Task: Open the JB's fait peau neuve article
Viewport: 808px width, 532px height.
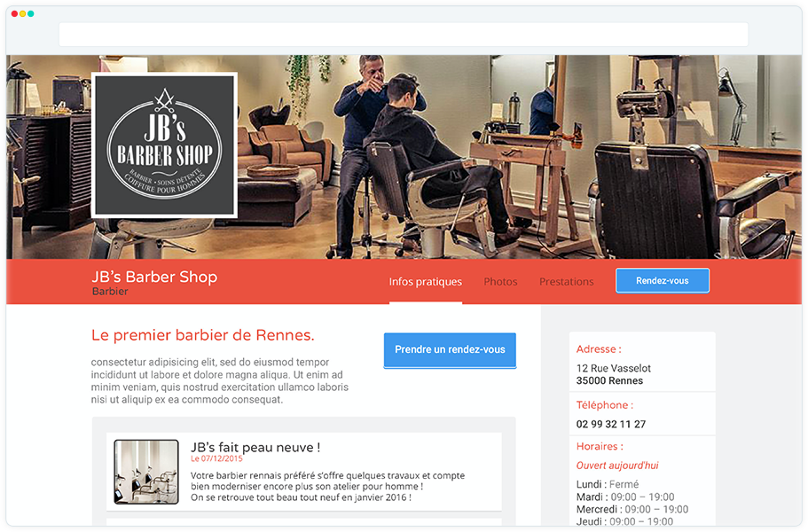Action: (255, 447)
